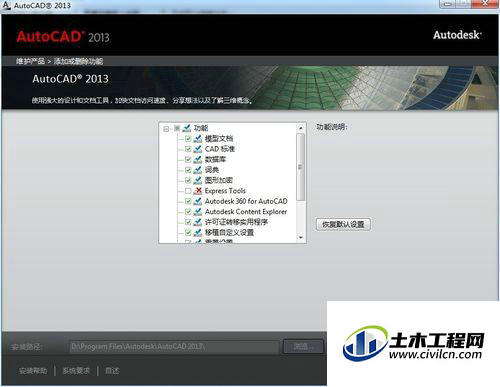
Task: Open the 自述 readme link
Action: point(112,371)
